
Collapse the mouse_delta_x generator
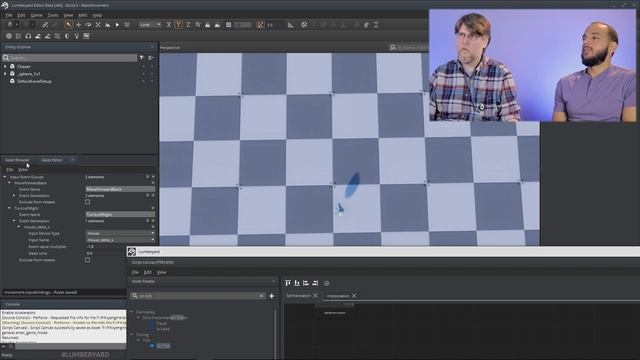click(x=19, y=227)
